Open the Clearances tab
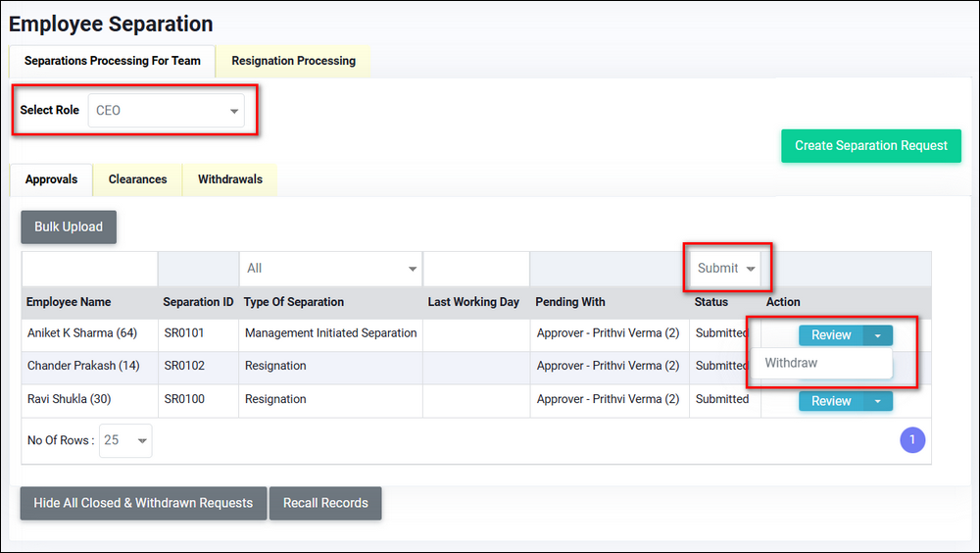The image size is (980, 553). tap(137, 179)
